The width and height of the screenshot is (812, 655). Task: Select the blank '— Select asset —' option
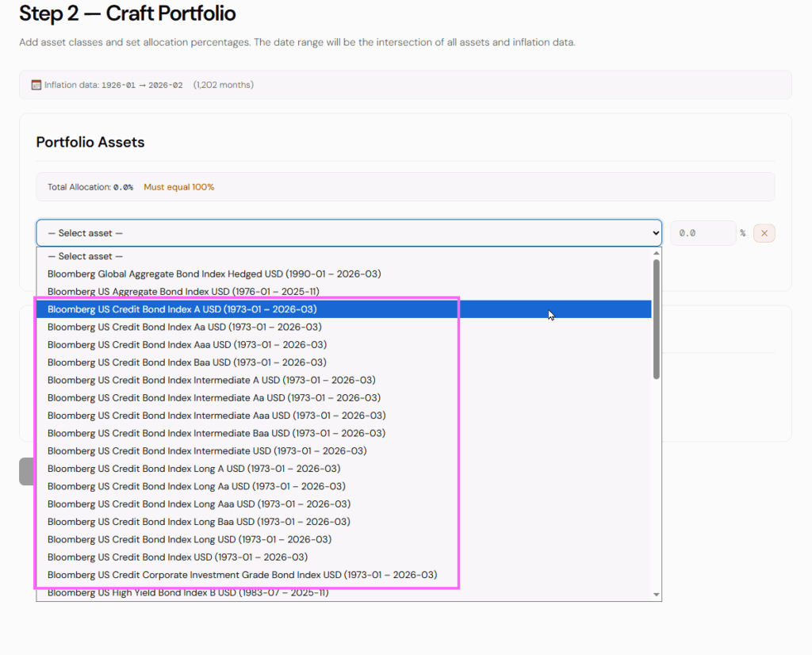point(86,256)
